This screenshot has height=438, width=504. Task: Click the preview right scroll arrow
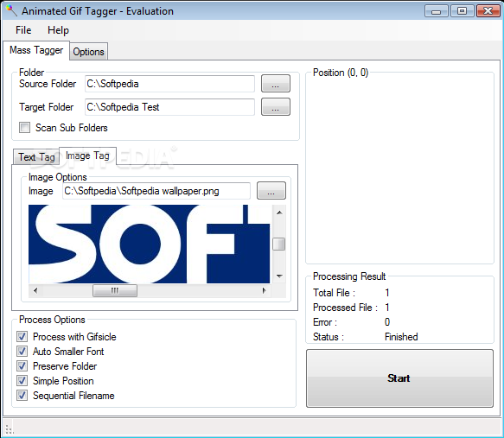pyautogui.click(x=264, y=290)
